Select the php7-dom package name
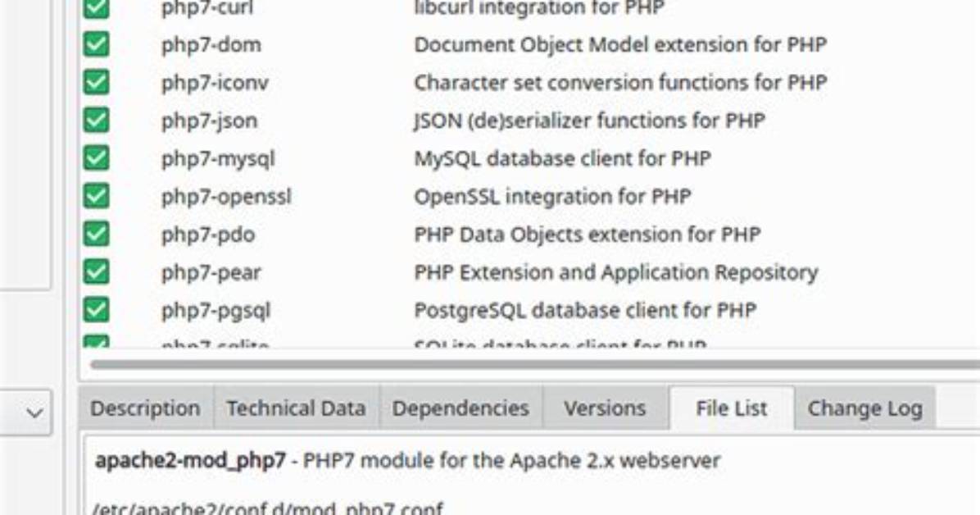Screen dimensions: 980x515 tap(211, 45)
